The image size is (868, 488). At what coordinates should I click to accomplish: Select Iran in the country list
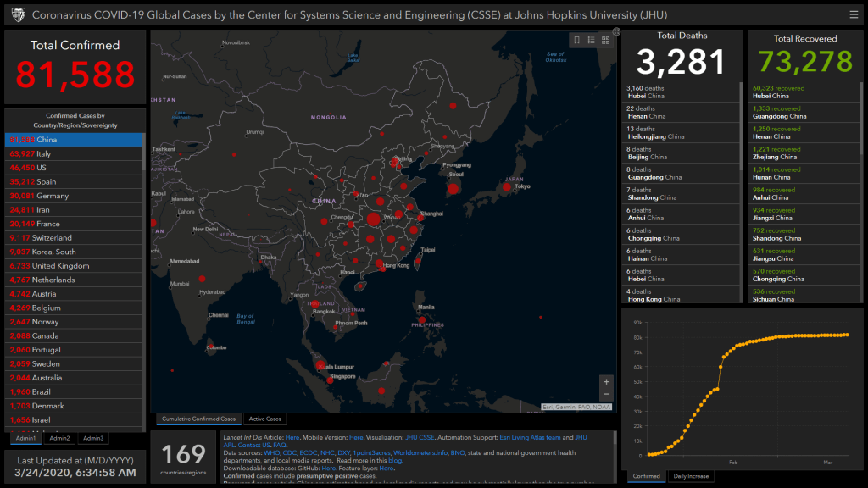coord(74,210)
